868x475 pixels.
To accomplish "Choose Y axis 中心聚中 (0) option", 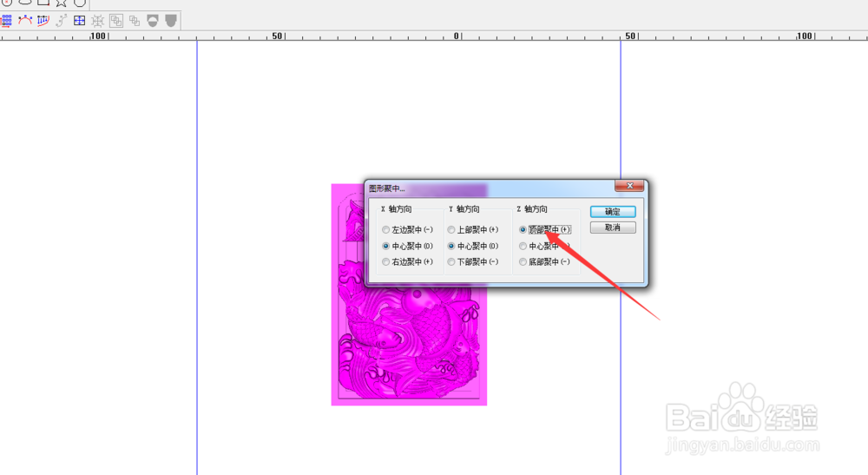I will pos(473,246).
